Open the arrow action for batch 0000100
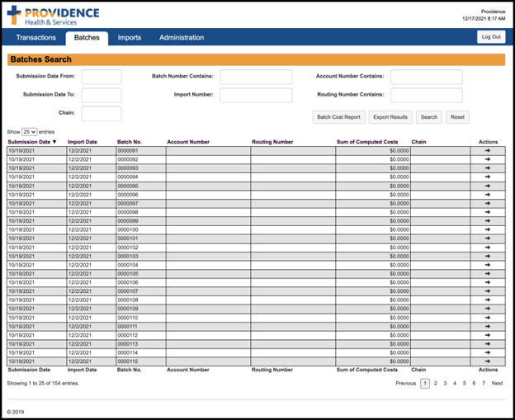Viewport: 515px width, 420px height. [x=488, y=229]
